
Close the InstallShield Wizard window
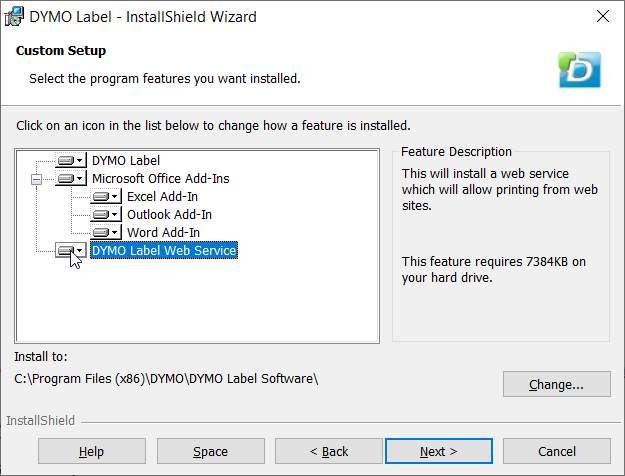[603, 16]
